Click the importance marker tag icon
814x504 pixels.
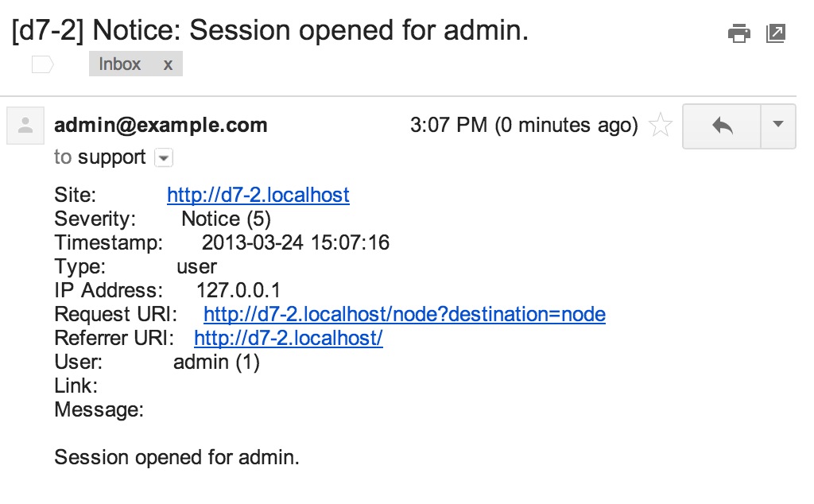click(x=43, y=65)
